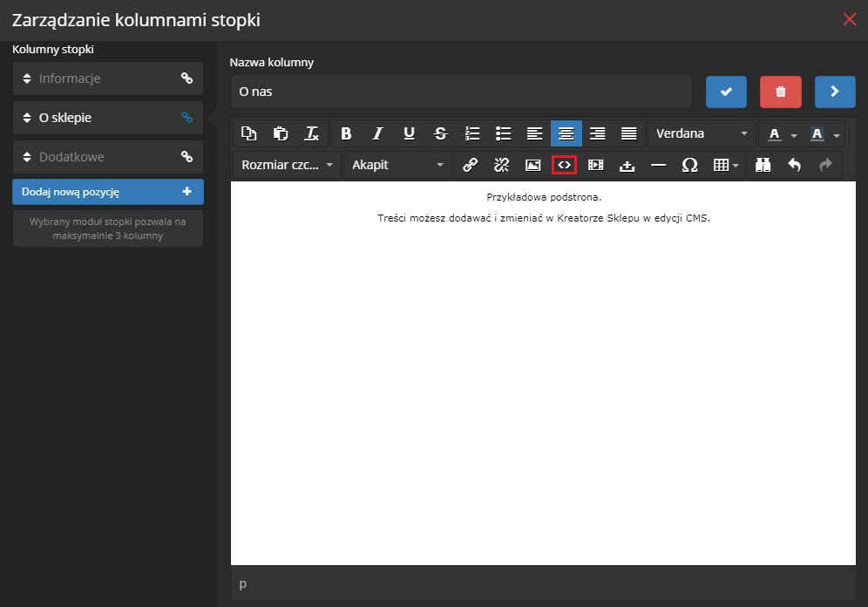Select the active center alignment button
The height and width of the screenshot is (607, 868).
(x=566, y=133)
